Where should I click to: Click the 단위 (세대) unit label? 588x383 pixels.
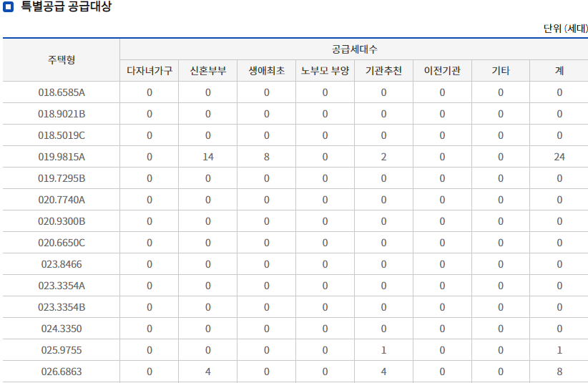pyautogui.click(x=566, y=29)
